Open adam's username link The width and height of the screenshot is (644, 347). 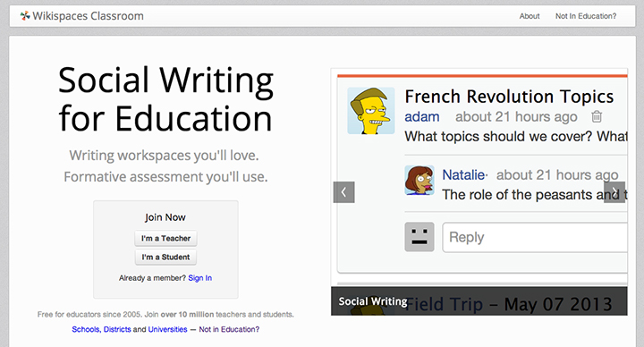(422, 116)
